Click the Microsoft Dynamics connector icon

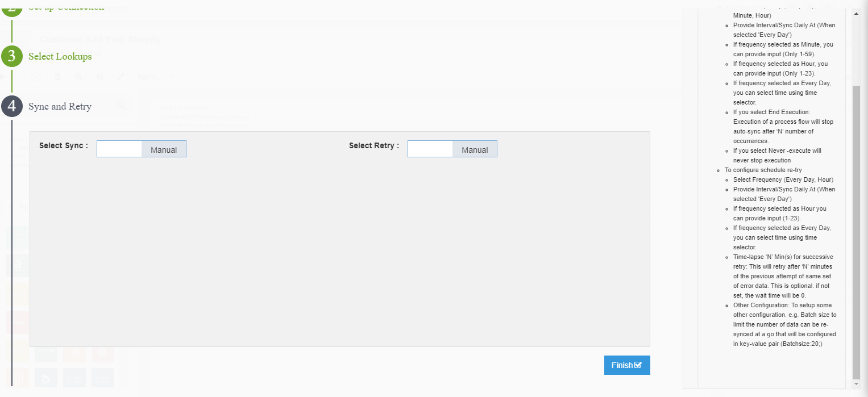74,378
